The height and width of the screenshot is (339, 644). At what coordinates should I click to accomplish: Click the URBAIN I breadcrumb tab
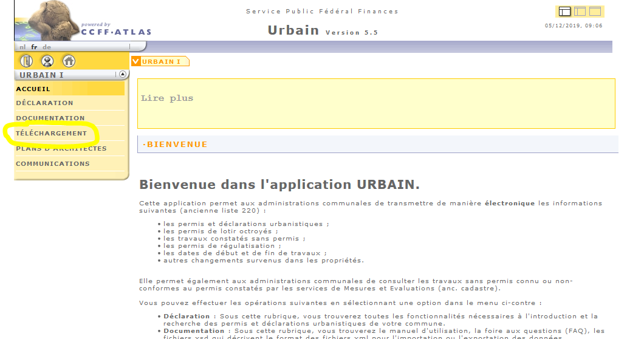pos(161,61)
